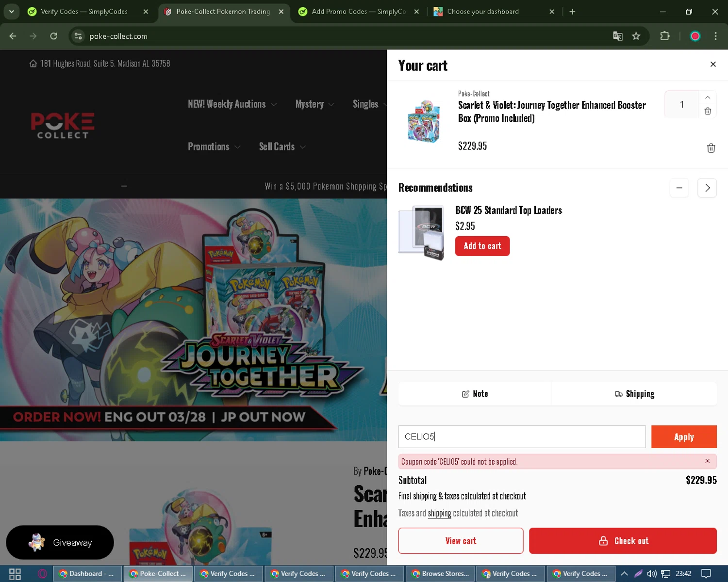Click the address bar URL poke-collect.com

tap(118, 36)
